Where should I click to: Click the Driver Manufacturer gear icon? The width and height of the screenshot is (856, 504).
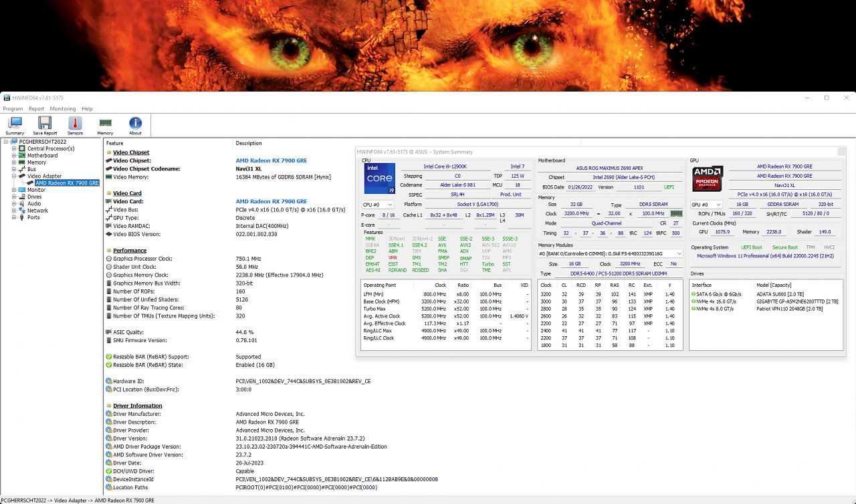point(109,414)
